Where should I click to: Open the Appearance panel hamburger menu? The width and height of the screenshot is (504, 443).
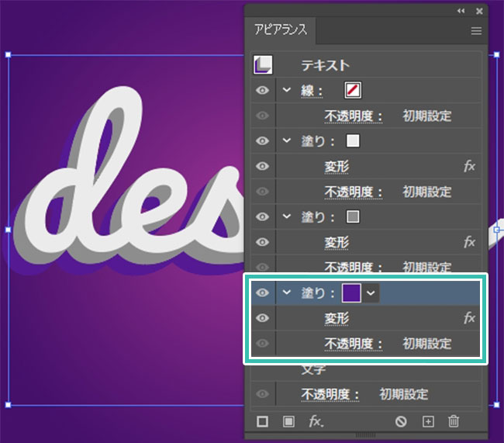(476, 31)
